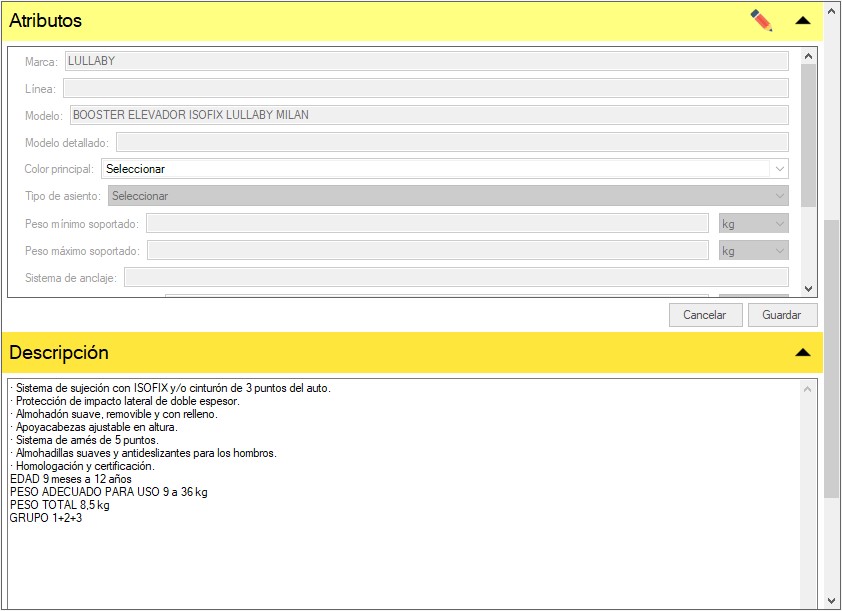
Task: Click the attributes panel scroll up arrow
Action: tap(809, 56)
